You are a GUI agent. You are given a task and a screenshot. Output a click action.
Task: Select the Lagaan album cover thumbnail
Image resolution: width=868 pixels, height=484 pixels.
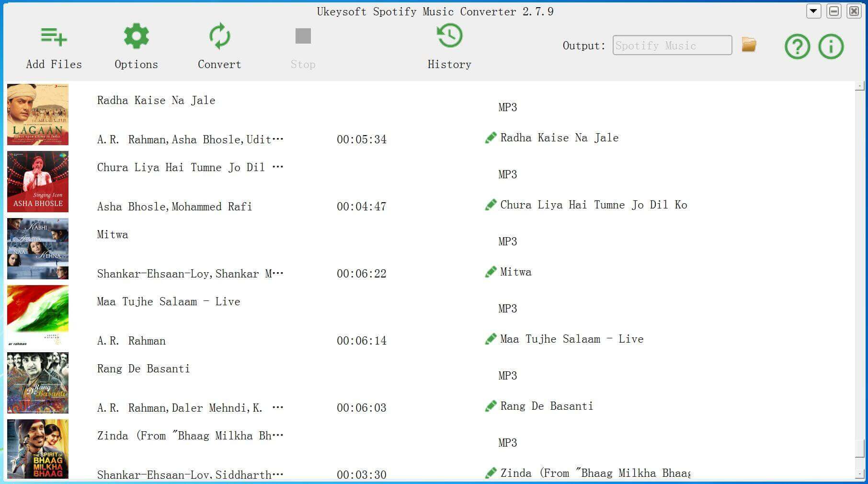pyautogui.click(x=38, y=115)
